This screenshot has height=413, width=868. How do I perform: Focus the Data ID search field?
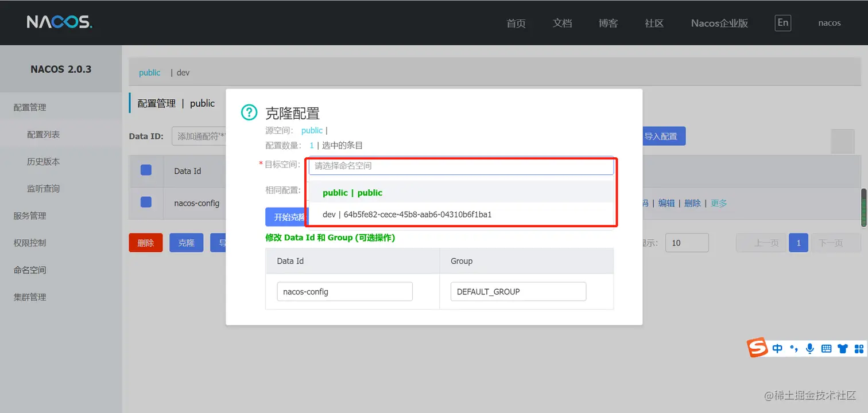pos(198,136)
